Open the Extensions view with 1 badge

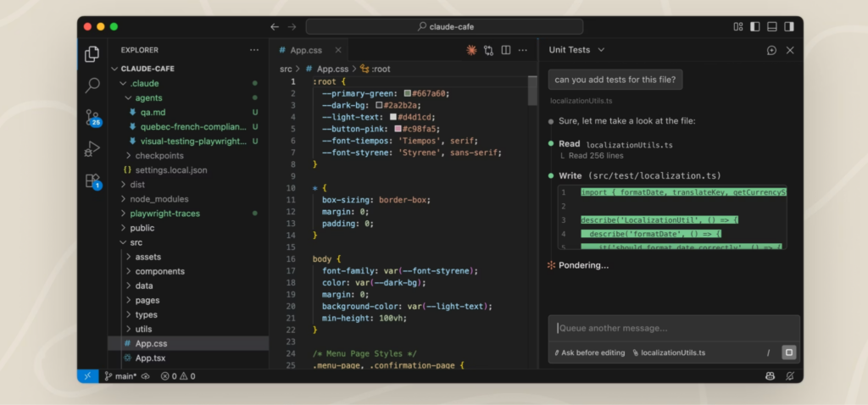coord(93,181)
